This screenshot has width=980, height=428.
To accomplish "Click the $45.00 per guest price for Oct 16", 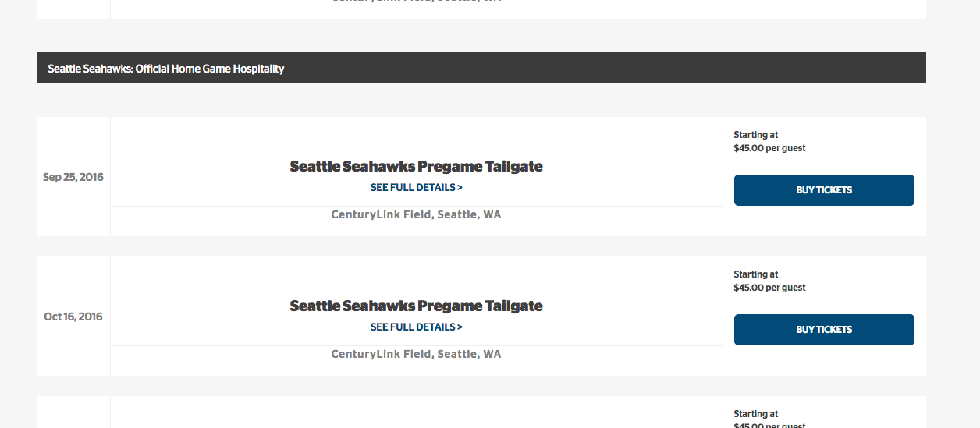I will (x=769, y=288).
